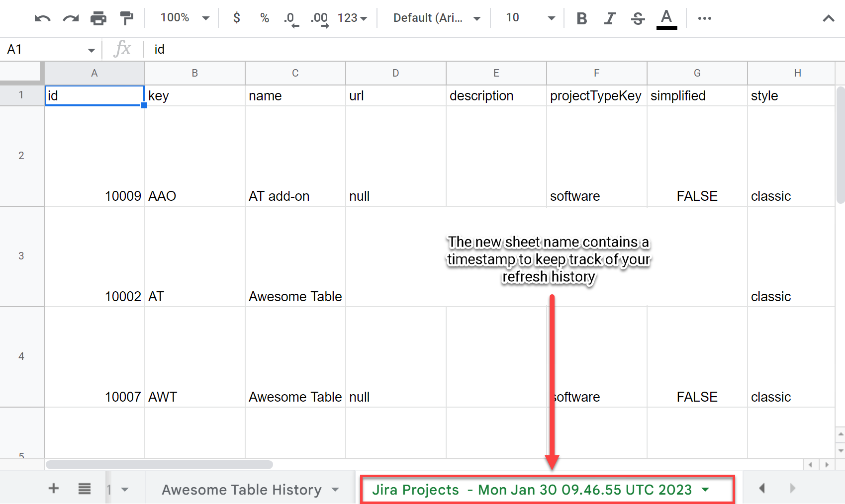This screenshot has height=504, width=845.
Task: Expand the font size 10 dropdown
Action: coord(530,18)
